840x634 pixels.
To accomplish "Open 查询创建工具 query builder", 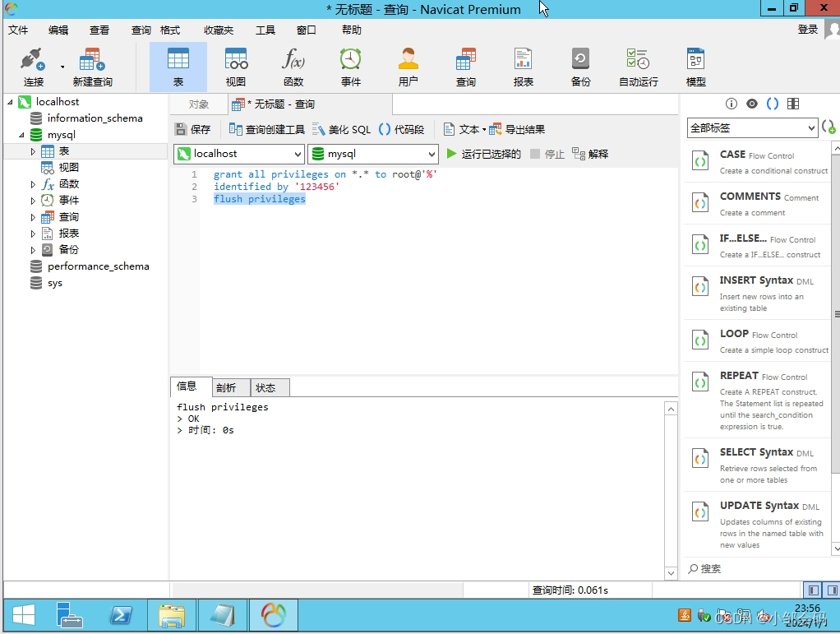I will point(266,129).
